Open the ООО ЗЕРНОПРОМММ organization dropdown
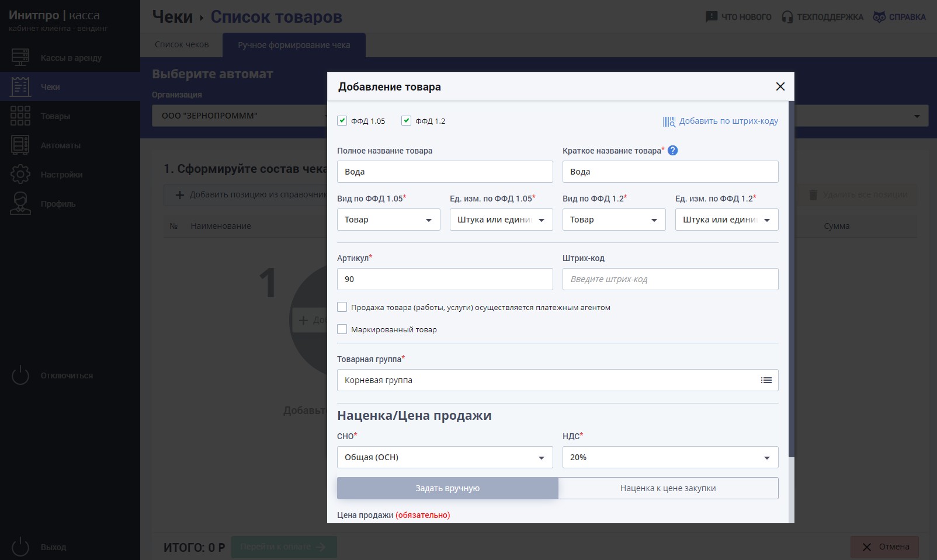Viewport: 937px width, 560px height. point(240,116)
